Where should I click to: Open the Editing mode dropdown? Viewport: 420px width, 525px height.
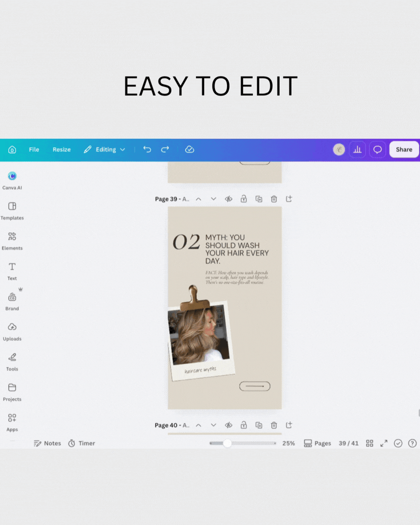(105, 150)
